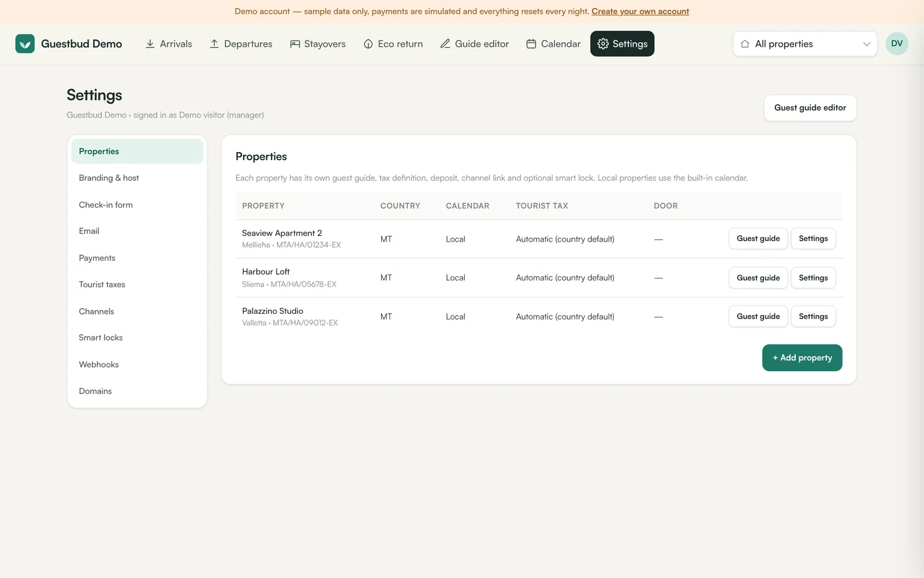The image size is (924, 578).
Task: Click the Stayovers navigation label
Action: [x=325, y=44]
